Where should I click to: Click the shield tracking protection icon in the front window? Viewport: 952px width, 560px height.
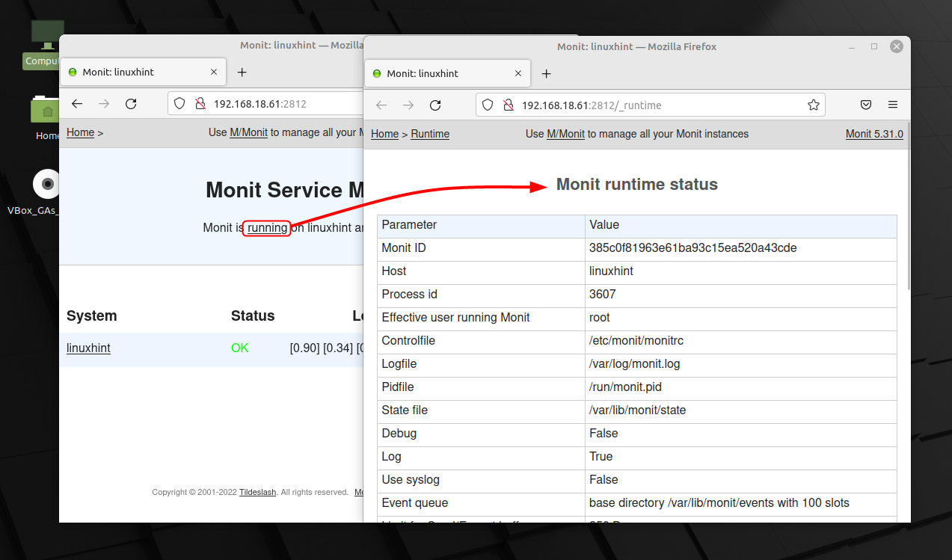point(488,105)
